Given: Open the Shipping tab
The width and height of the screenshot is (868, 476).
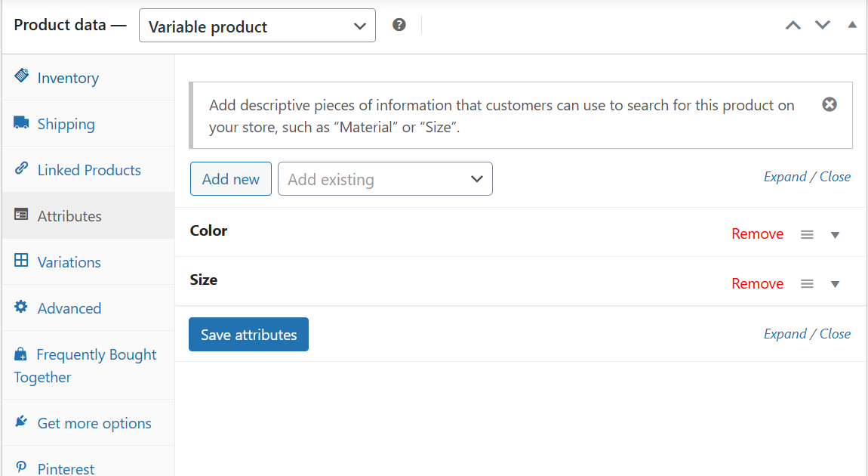Looking at the screenshot, I should pyautogui.click(x=66, y=124).
